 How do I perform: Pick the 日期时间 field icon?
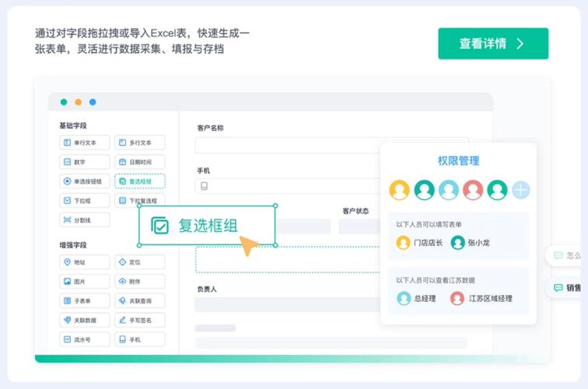(x=140, y=162)
